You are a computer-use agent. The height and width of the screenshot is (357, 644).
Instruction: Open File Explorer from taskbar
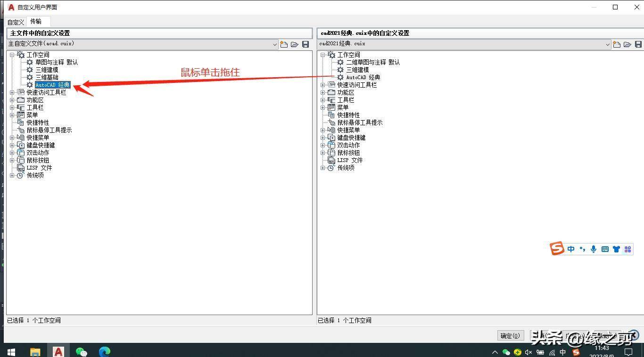tap(35, 352)
